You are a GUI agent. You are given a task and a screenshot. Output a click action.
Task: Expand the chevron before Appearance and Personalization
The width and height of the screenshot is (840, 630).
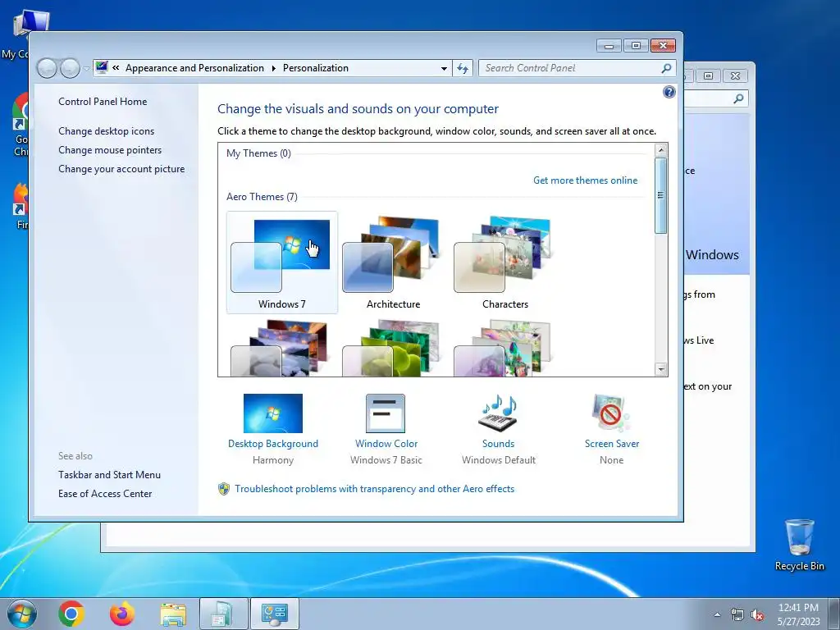[116, 67]
